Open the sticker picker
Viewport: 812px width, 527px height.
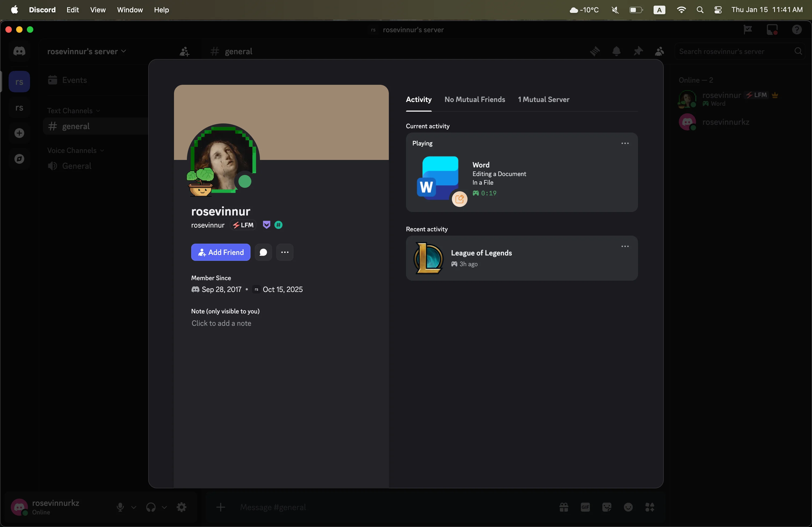[607, 507]
